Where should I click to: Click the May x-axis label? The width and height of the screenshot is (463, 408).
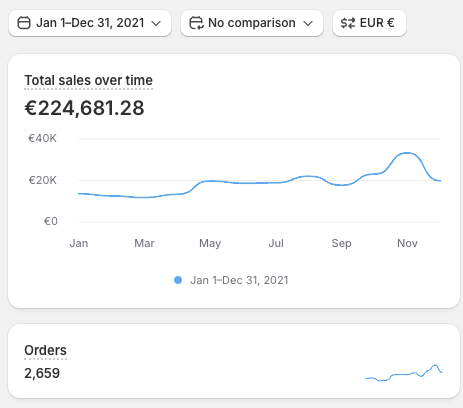(x=210, y=243)
